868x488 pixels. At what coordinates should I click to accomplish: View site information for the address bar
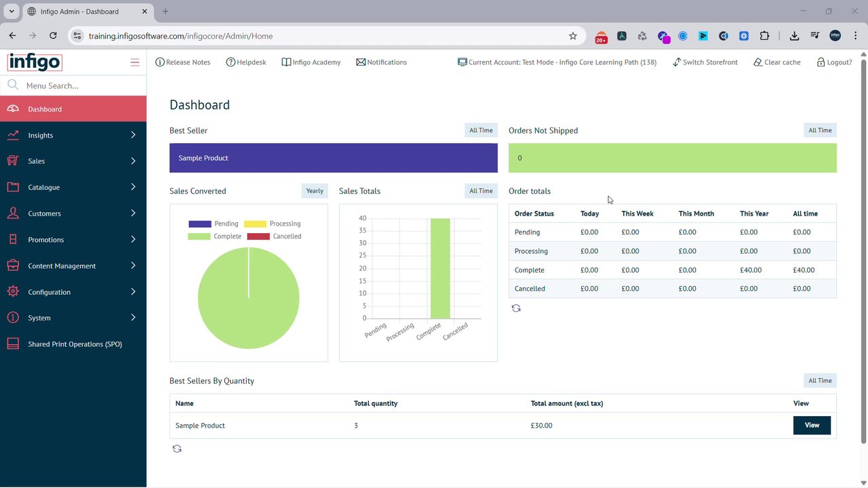(77, 36)
